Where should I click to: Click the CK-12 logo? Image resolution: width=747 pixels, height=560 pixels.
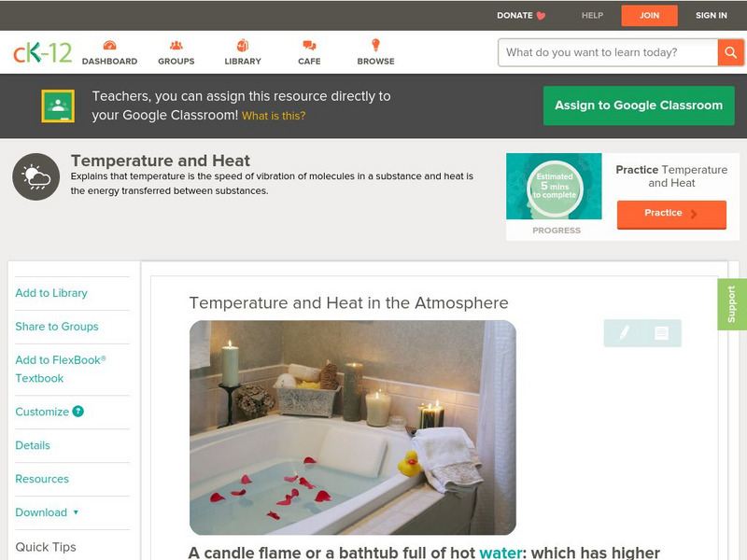[42, 52]
